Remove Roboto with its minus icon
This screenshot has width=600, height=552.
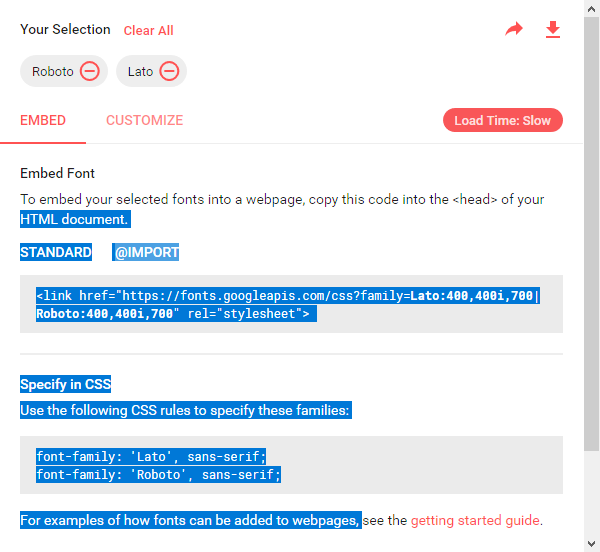tap(90, 71)
